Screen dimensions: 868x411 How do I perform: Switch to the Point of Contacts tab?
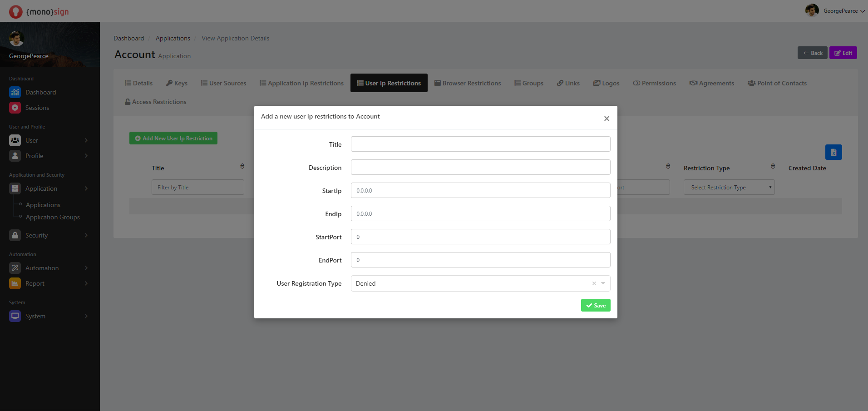click(x=777, y=83)
